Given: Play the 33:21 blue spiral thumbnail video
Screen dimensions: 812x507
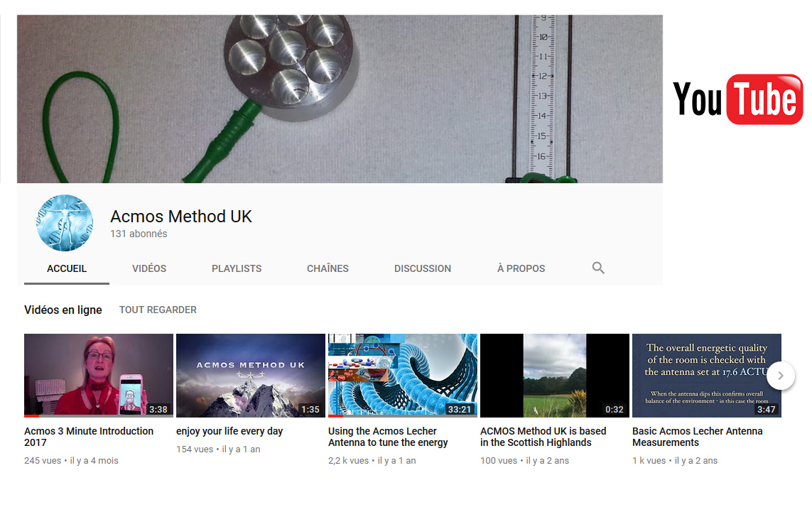Looking at the screenshot, I should click(x=402, y=376).
